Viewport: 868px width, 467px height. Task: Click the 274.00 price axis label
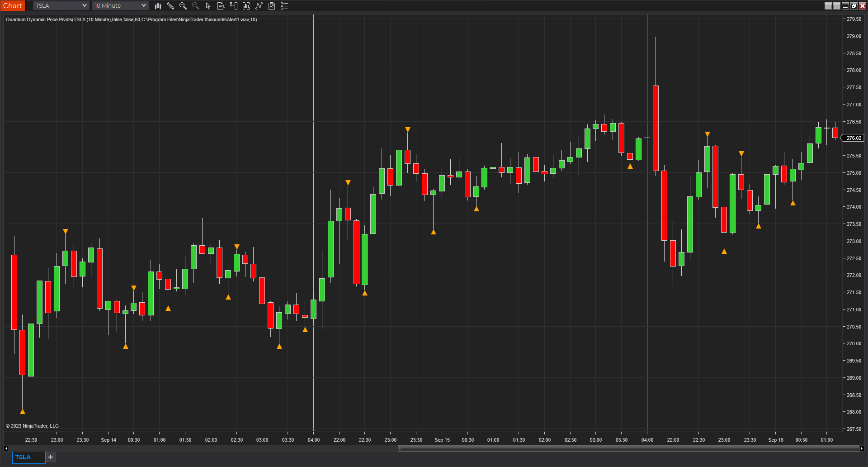(854, 207)
